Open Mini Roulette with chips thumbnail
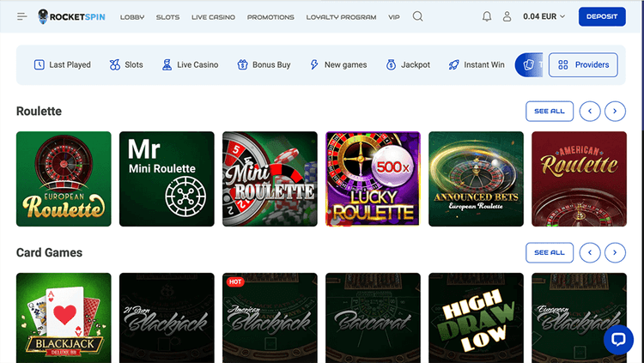This screenshot has width=644, height=363. tap(270, 179)
